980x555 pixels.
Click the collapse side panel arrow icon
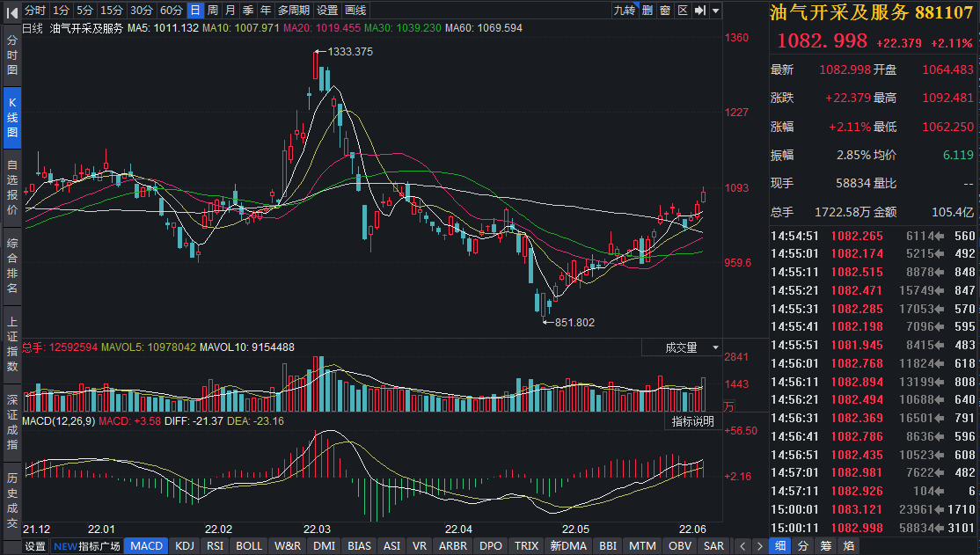tap(700, 11)
